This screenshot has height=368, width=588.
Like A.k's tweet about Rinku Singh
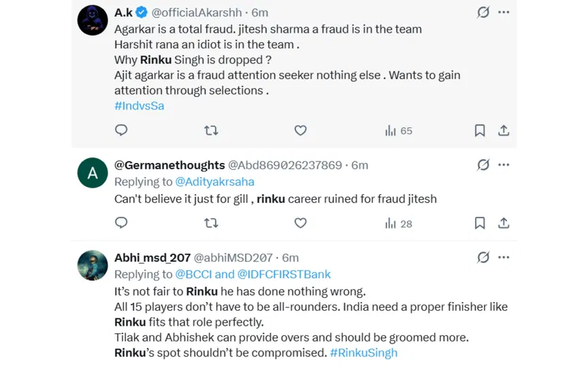coord(300,130)
